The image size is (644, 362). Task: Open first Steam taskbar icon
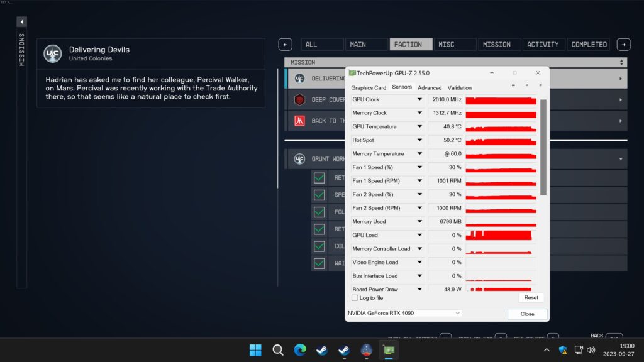(322, 350)
